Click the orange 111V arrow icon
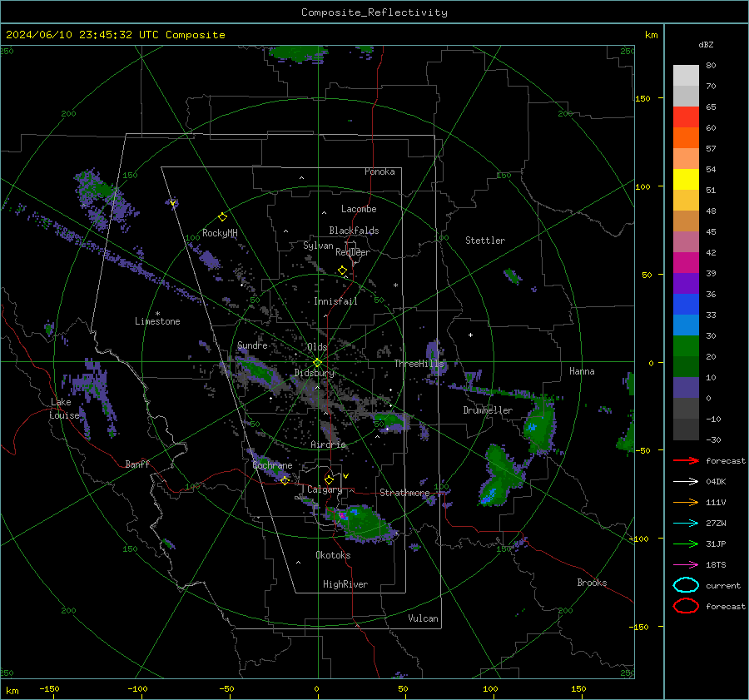Viewport: 749px width, 700px height. [x=686, y=502]
